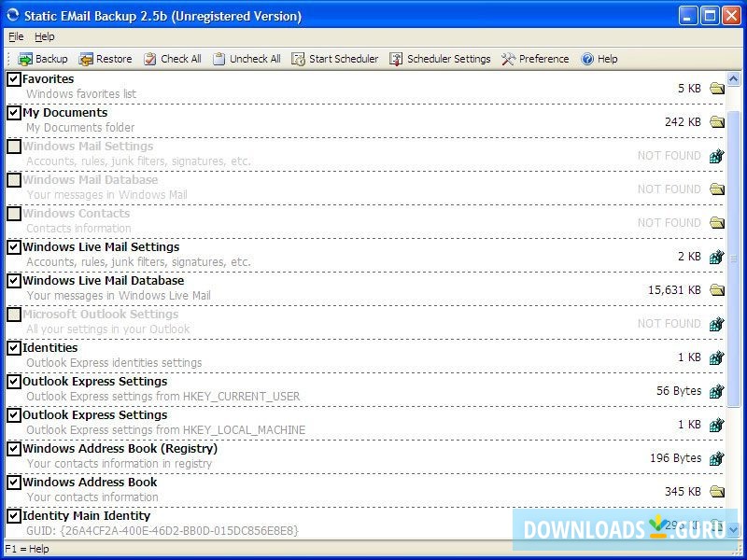The image size is (747, 560).
Task: Click registry icon in Identities row
Action: pyautogui.click(x=717, y=357)
